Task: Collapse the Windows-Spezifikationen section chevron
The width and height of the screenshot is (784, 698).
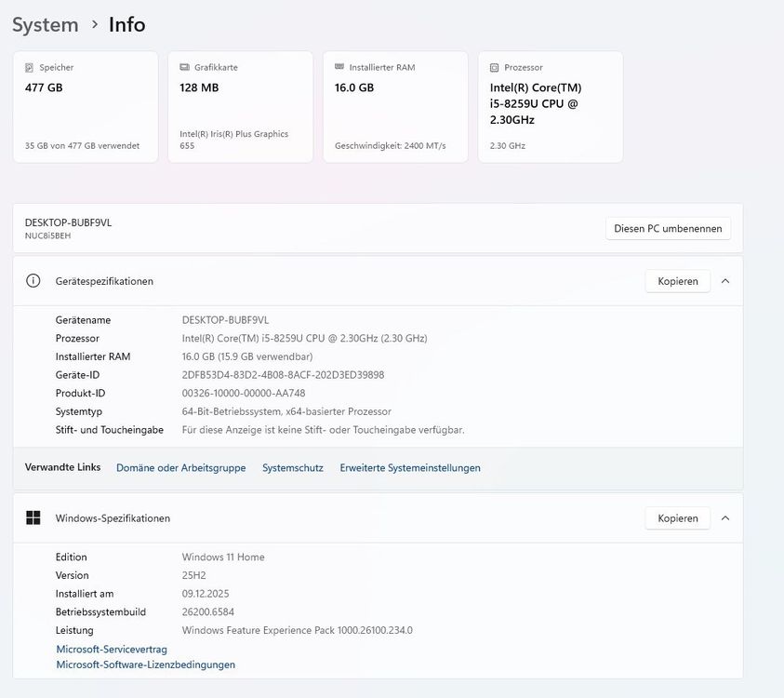Action: [x=725, y=518]
